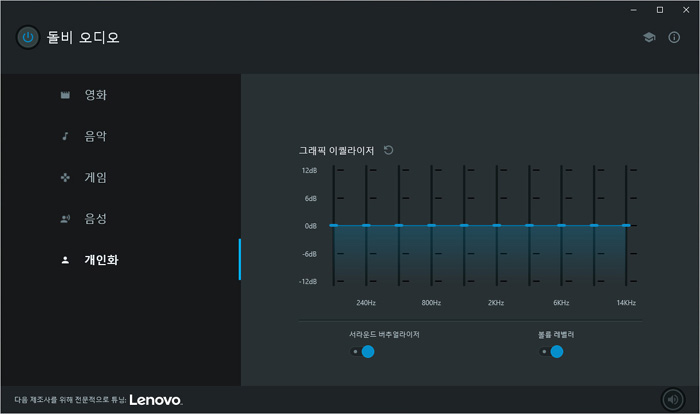Image resolution: width=700 pixels, height=414 pixels.
Task: Select the 개인화 profile
Action: pos(121,259)
